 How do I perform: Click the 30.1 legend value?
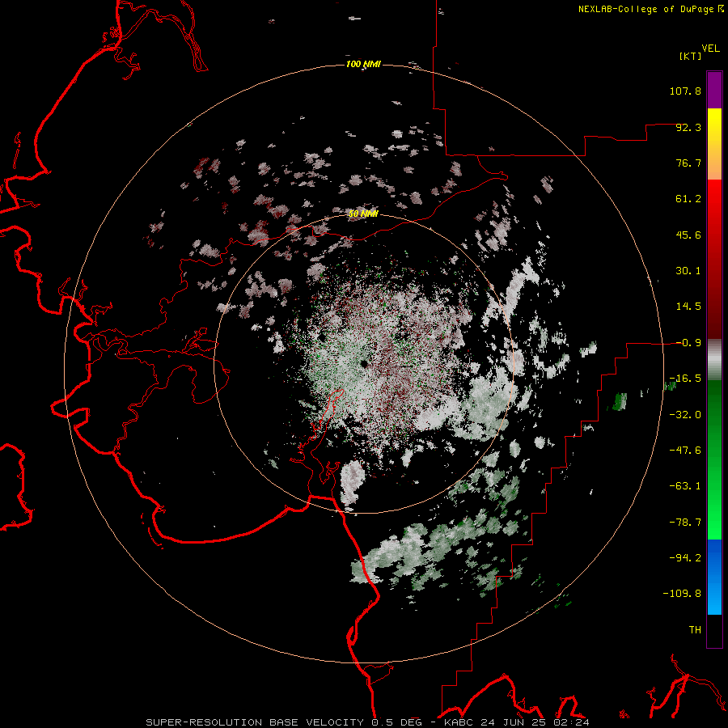688,271
